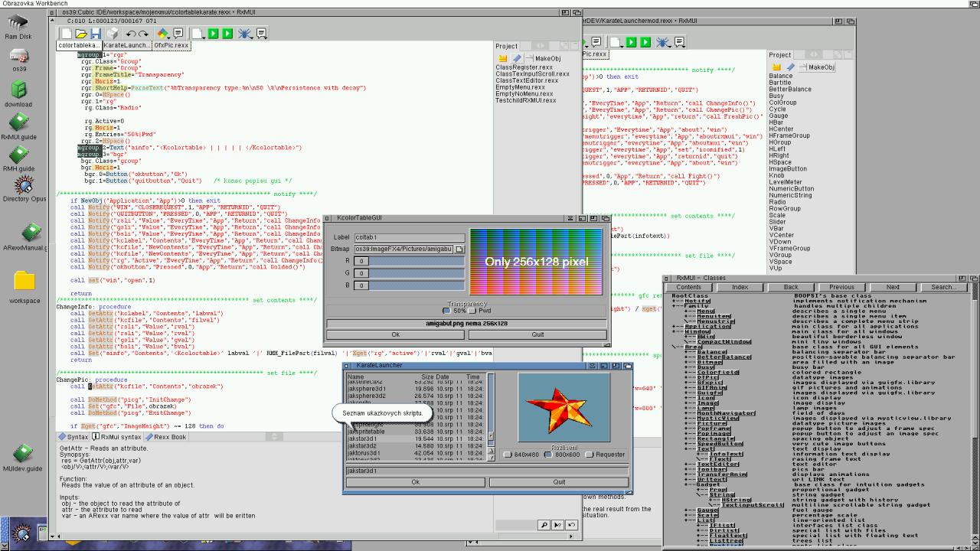Switch to the GfxPic.rexx tab
The width and height of the screenshot is (980, 551).
pyautogui.click(x=171, y=46)
